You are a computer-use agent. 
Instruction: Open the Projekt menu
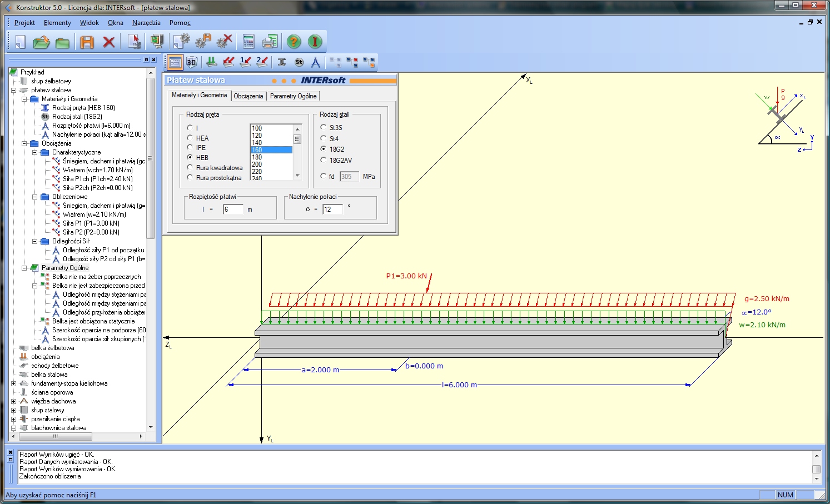tap(24, 23)
